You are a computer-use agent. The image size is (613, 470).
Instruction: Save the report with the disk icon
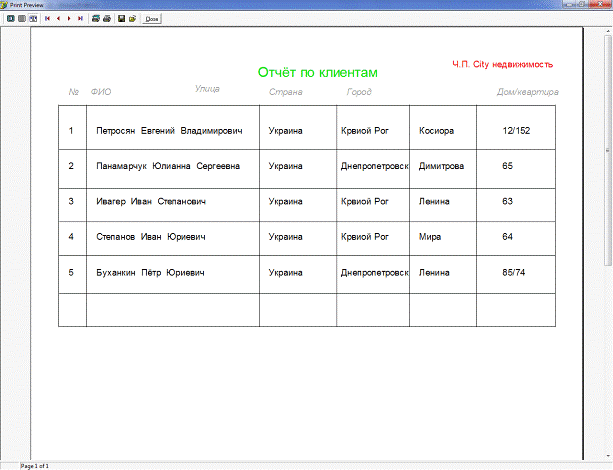pos(121,18)
